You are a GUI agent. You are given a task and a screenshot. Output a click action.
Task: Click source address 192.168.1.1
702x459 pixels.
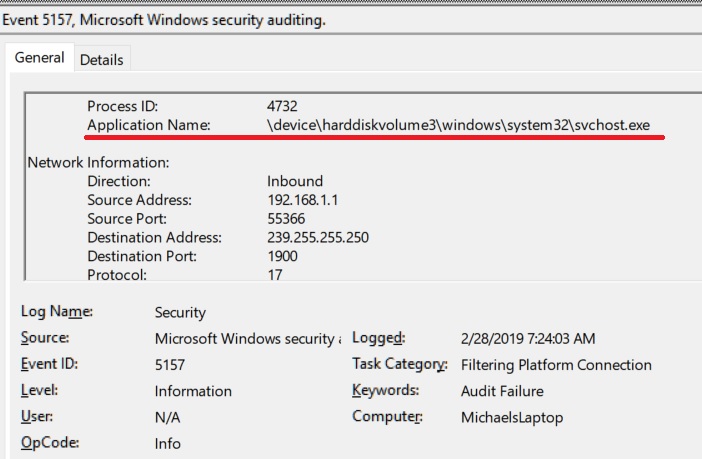click(x=303, y=200)
